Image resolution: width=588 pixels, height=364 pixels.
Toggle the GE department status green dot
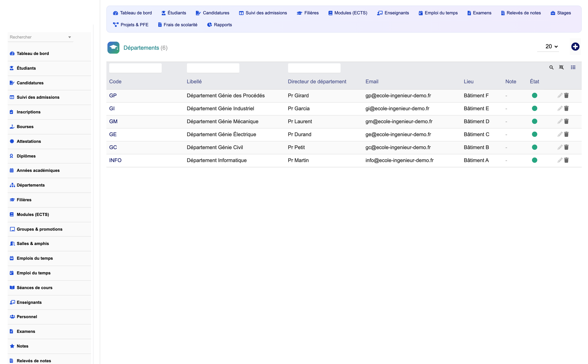click(534, 134)
